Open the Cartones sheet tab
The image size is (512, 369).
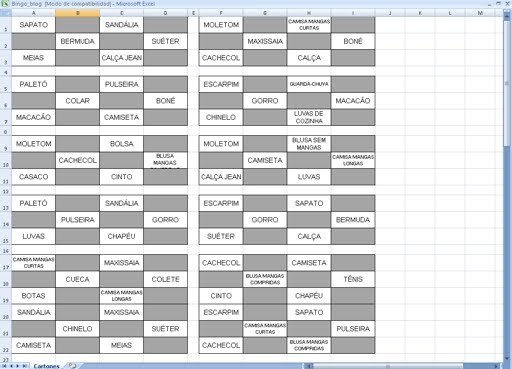pyautogui.click(x=46, y=366)
